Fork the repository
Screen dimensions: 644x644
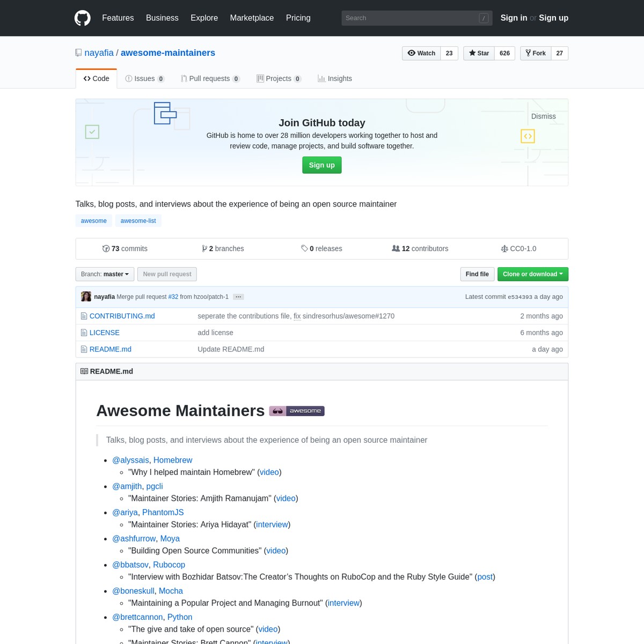tap(536, 53)
